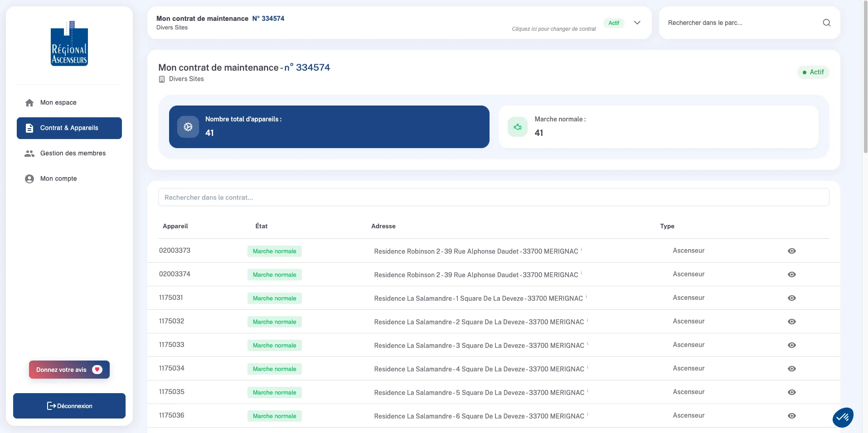Click the 'Rechercher dans le contrat' search field

pyautogui.click(x=493, y=197)
